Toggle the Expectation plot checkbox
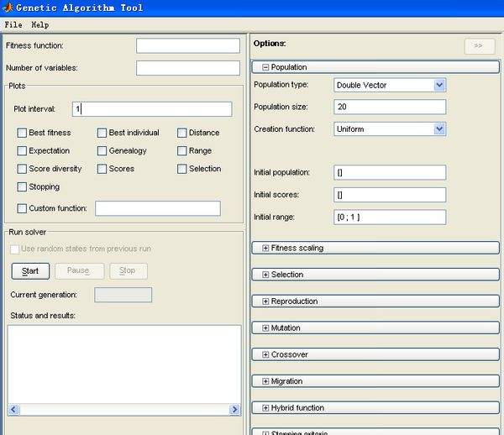Screen dimensions: 504x435 point(22,150)
